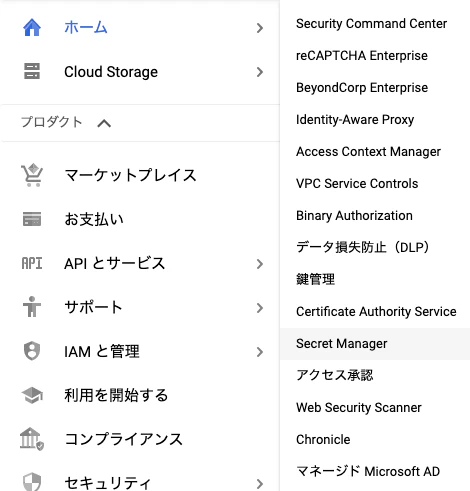Click the billing credit card icon
This screenshot has width=470, height=491.
tap(32, 219)
